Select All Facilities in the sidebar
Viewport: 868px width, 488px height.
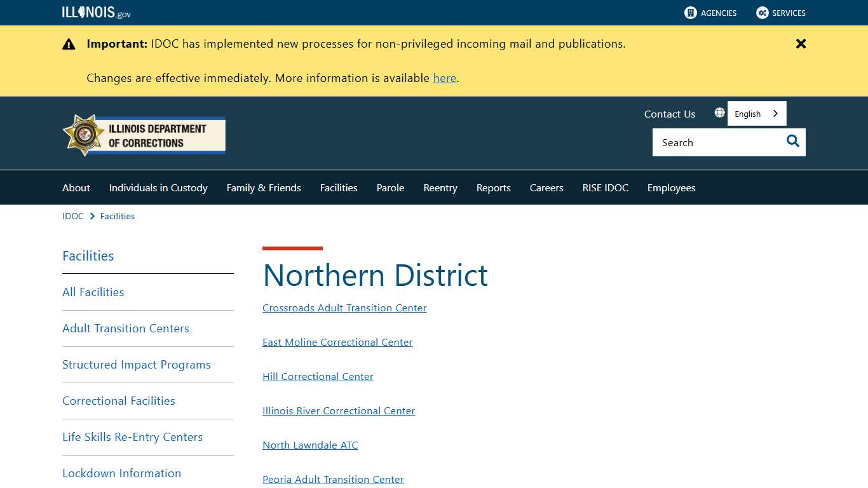click(x=93, y=292)
